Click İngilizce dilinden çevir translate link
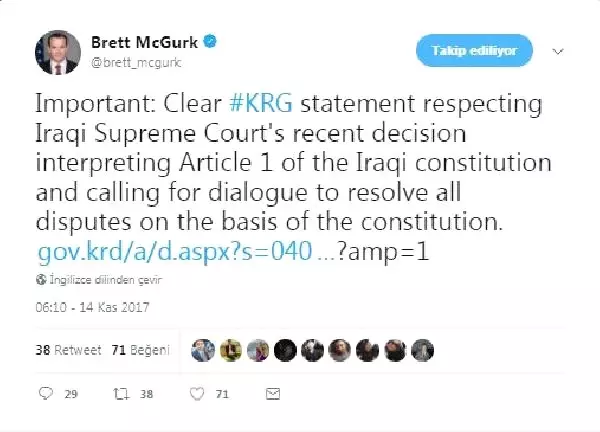Screen dimensions: 600x432 pyautogui.click(x=105, y=280)
